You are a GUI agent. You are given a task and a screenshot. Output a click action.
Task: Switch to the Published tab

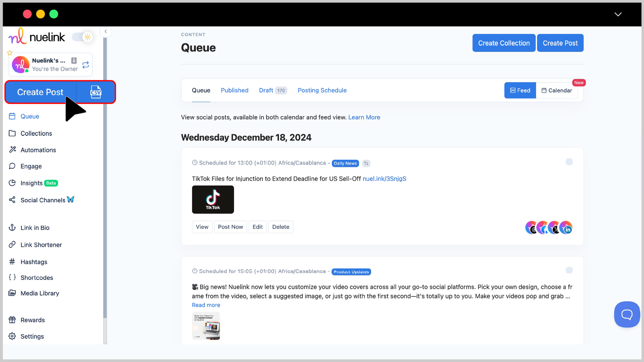[235, 90]
